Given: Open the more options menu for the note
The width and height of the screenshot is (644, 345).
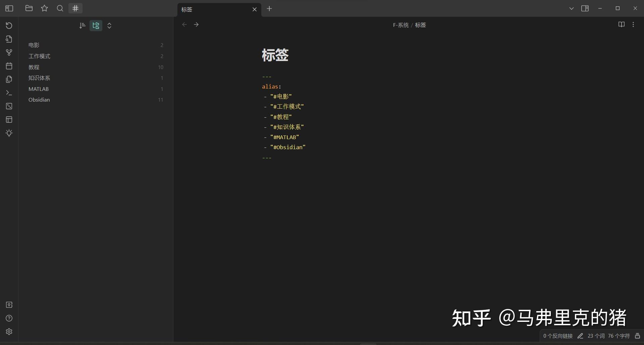Looking at the screenshot, I should point(634,24).
